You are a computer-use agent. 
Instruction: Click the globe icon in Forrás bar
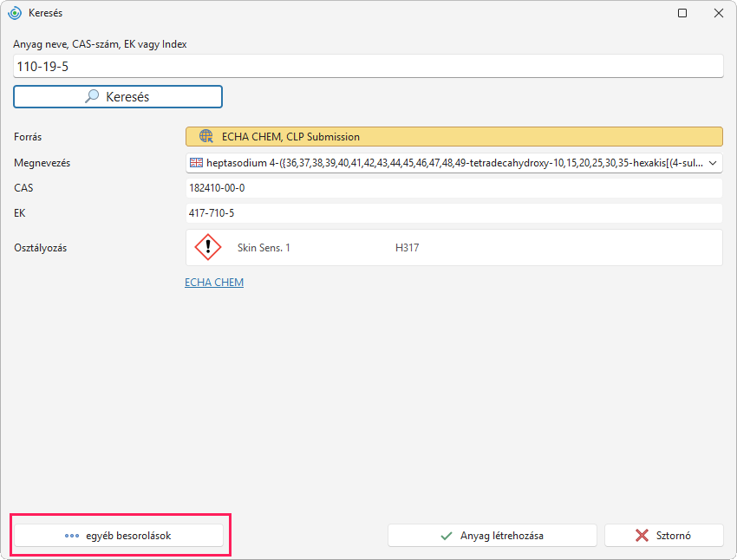[206, 136]
